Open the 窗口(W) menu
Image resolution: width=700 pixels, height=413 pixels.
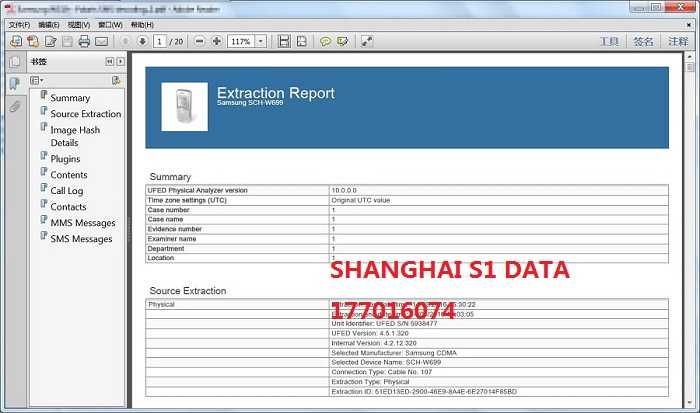(110, 25)
